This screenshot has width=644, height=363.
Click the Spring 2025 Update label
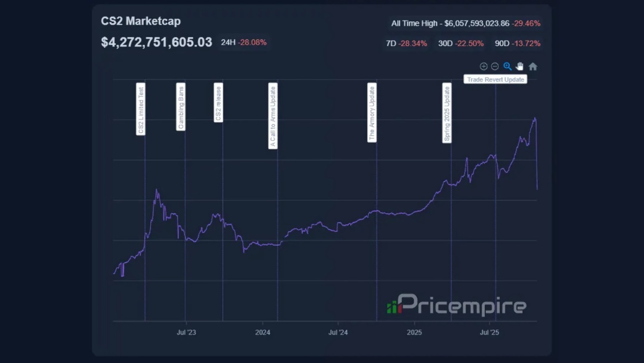click(x=447, y=113)
